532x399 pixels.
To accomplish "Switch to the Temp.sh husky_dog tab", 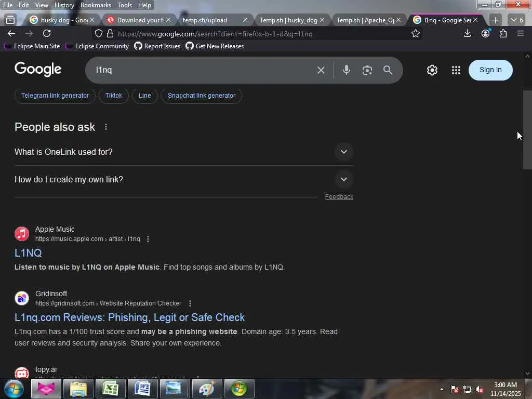I will (x=288, y=20).
